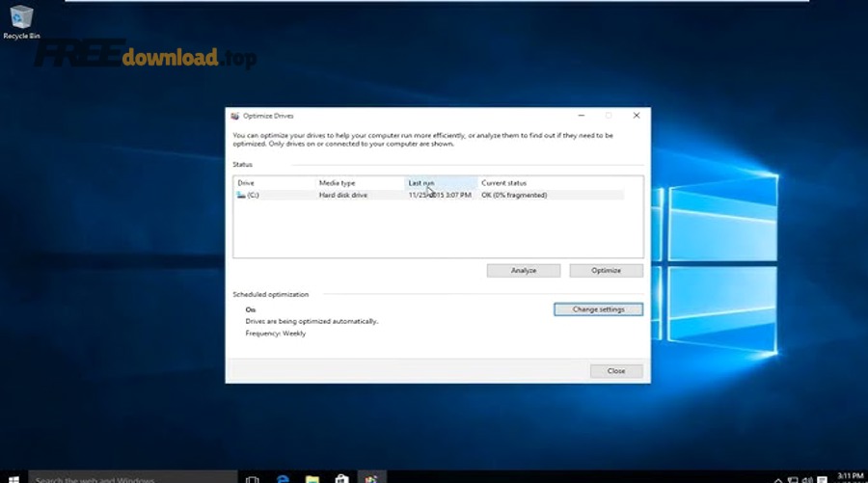This screenshot has width=868, height=483.
Task: Click the Optimize Drives title bar icon
Action: 235,116
